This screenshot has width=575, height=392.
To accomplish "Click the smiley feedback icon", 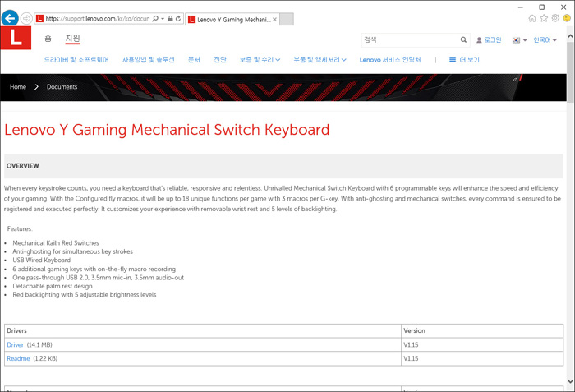I will [x=567, y=18].
